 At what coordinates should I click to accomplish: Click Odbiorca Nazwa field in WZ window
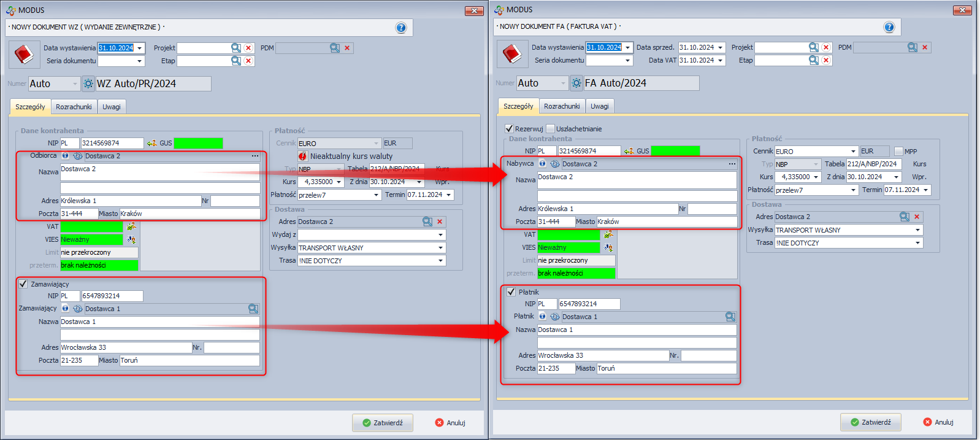tap(159, 172)
